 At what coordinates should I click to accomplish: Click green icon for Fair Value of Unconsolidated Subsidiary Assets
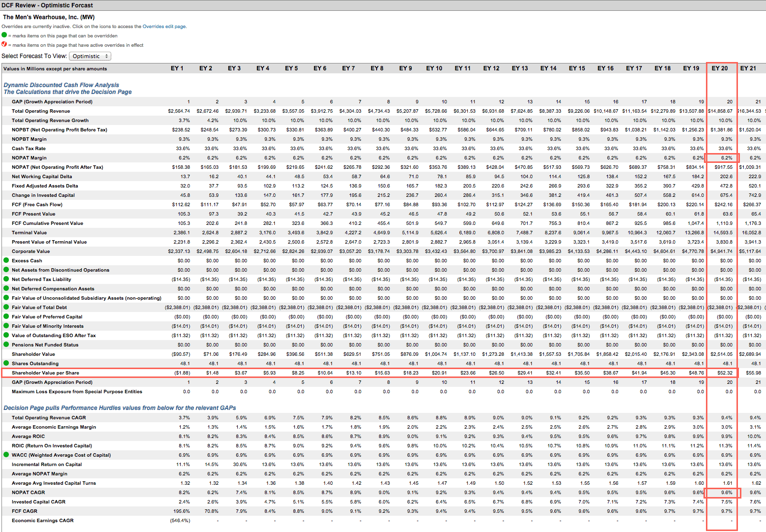point(6,298)
